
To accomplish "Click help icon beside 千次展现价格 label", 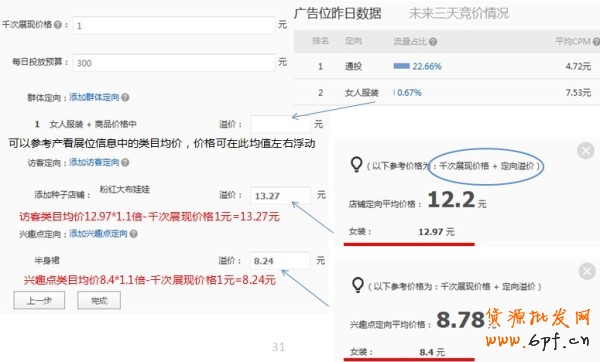I will pyautogui.click(x=58, y=25).
